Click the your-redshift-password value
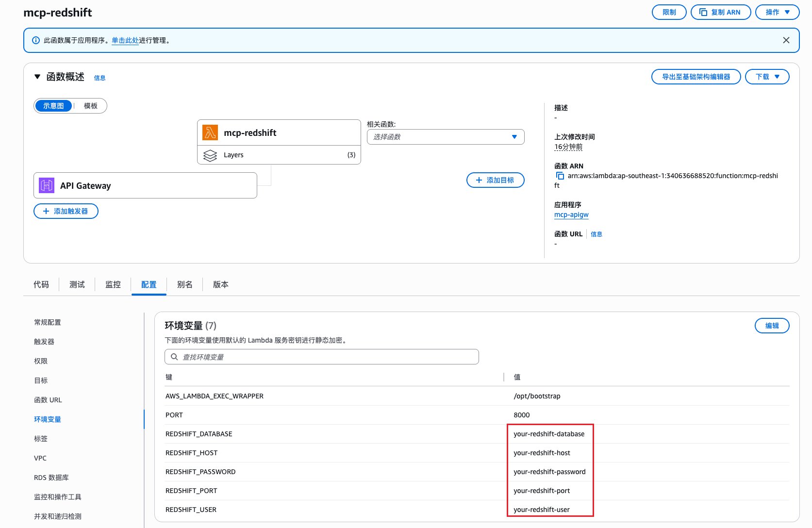 [549, 472]
